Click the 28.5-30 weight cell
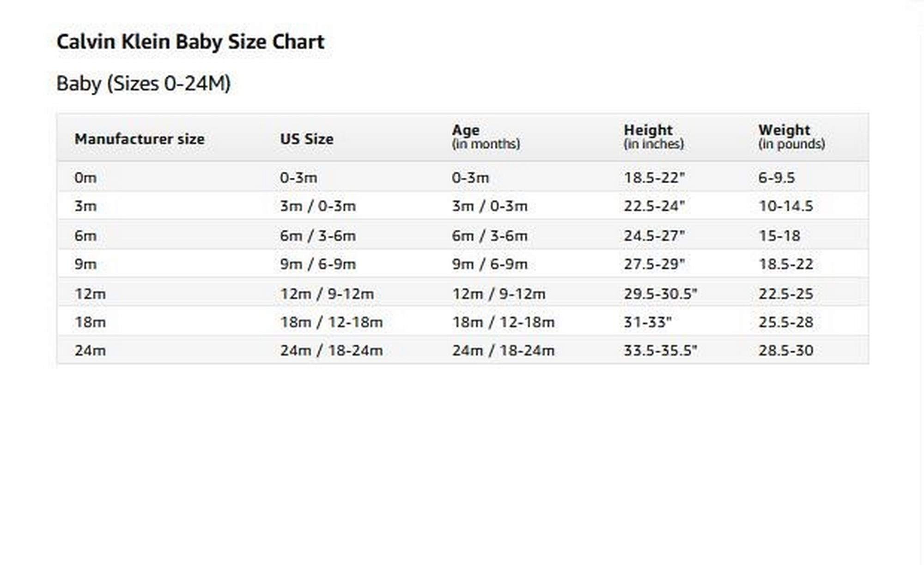 (785, 351)
